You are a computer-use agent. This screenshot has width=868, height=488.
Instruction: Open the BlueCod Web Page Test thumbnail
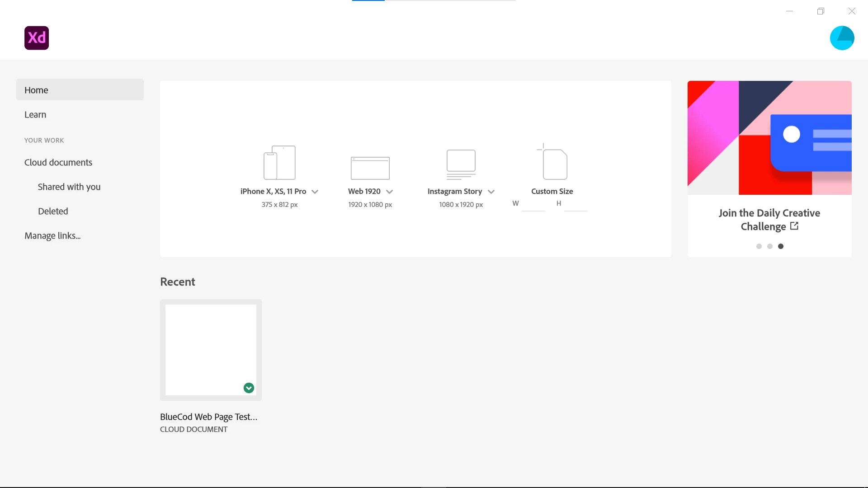[x=211, y=349]
